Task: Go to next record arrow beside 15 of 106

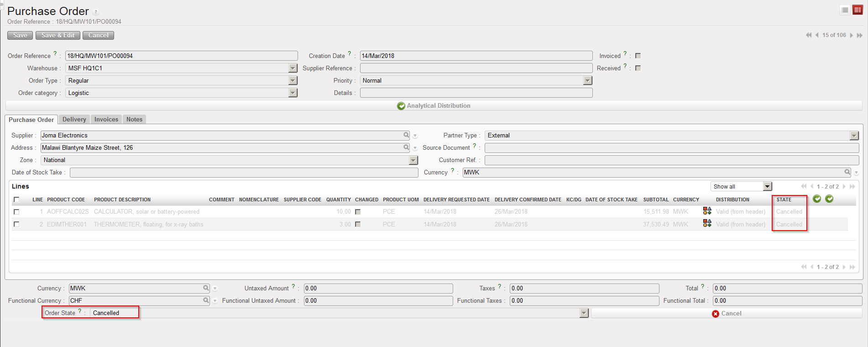Action: [x=852, y=35]
